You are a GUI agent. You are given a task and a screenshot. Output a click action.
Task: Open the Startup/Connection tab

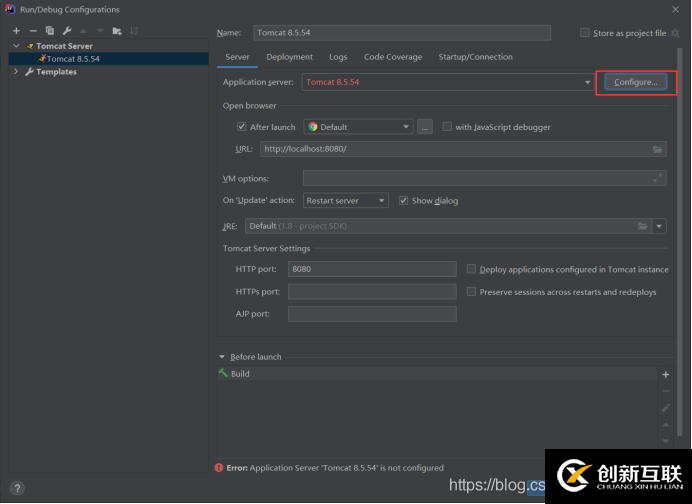point(475,57)
